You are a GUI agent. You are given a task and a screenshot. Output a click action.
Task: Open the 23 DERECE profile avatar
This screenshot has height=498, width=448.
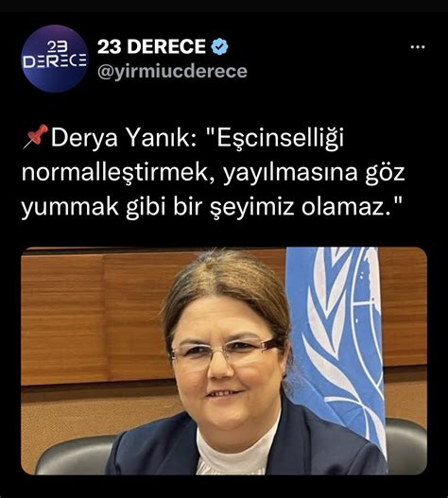[x=55, y=59]
